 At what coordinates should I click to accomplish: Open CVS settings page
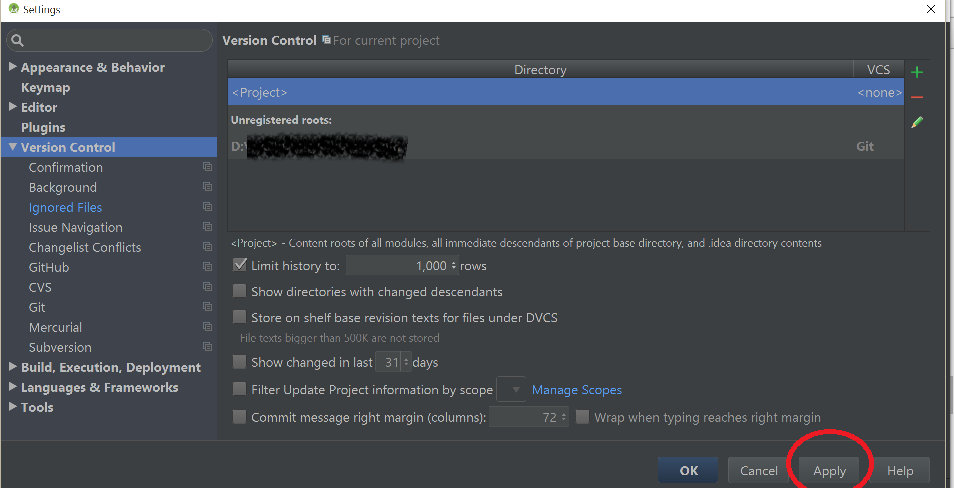click(40, 287)
